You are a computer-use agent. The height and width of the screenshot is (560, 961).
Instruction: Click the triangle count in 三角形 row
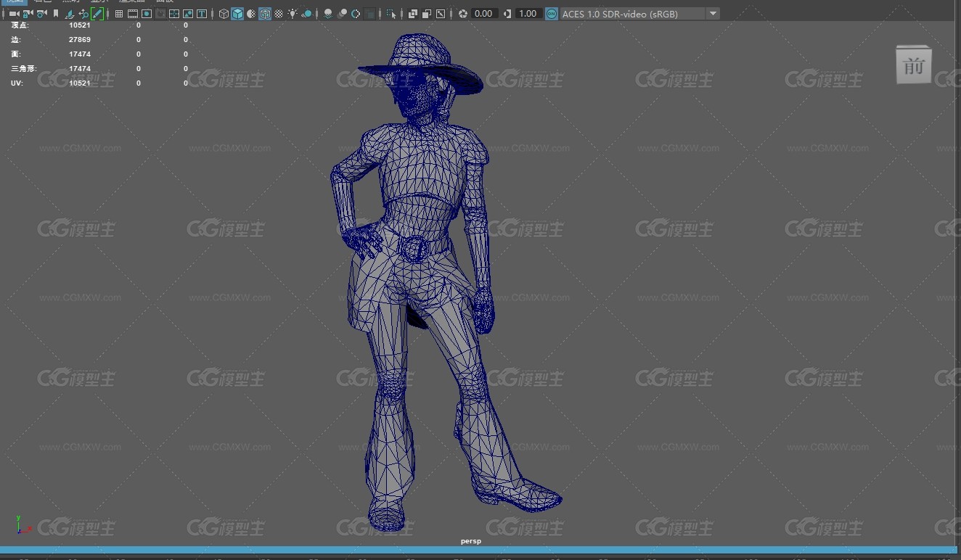[80, 69]
